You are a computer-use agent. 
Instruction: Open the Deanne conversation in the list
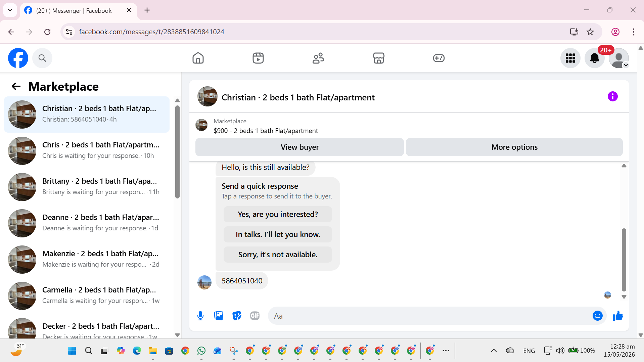87,223
